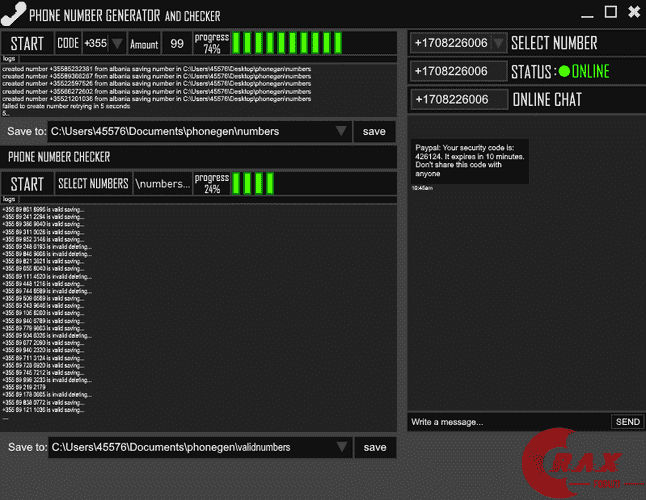This screenshot has width=646, height=500.
Task: Expand the validnumbers Save to path dropdown
Action: click(x=342, y=447)
